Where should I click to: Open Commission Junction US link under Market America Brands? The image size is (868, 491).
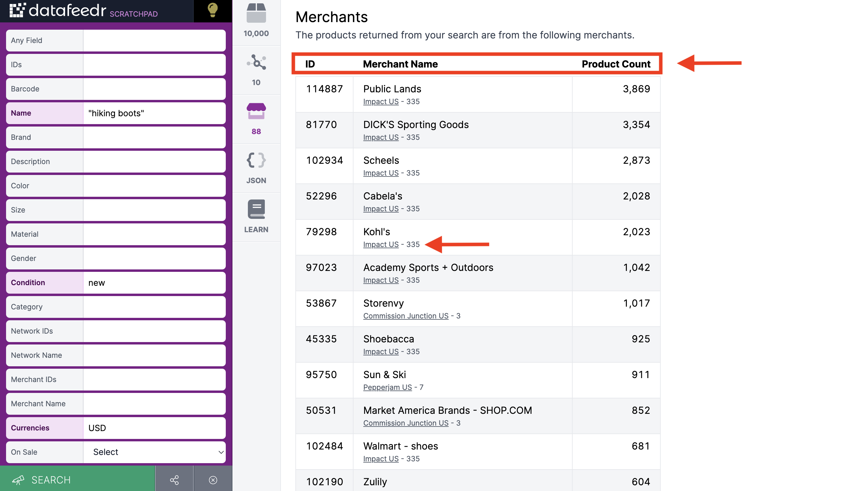[x=406, y=423]
